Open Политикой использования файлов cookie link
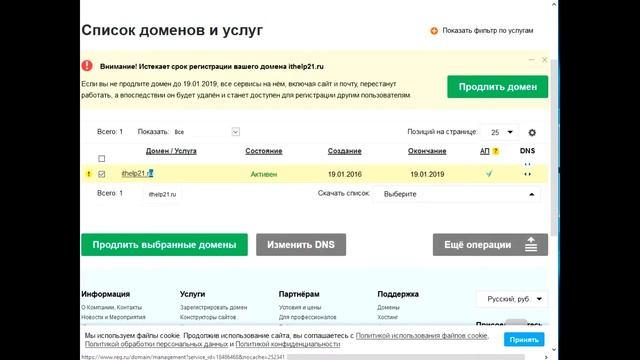This screenshot has height=360, width=640. pyautogui.click(x=422, y=336)
